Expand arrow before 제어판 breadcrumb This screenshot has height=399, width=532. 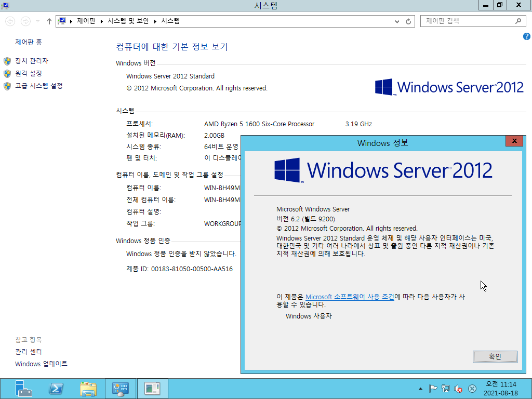[71, 21]
